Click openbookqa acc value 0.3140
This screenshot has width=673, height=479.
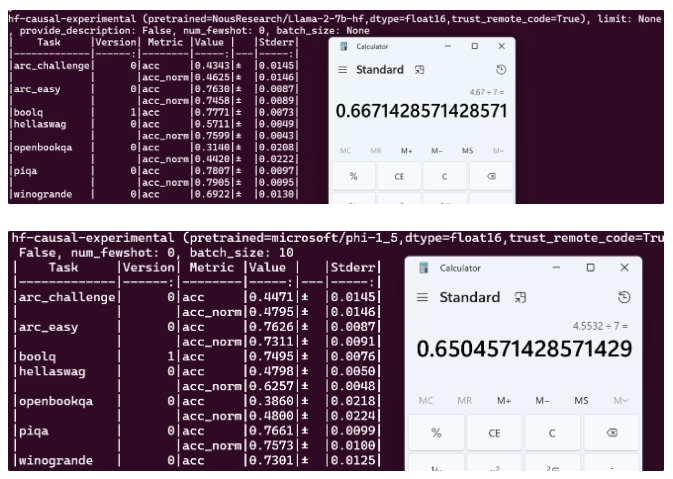coord(212,147)
